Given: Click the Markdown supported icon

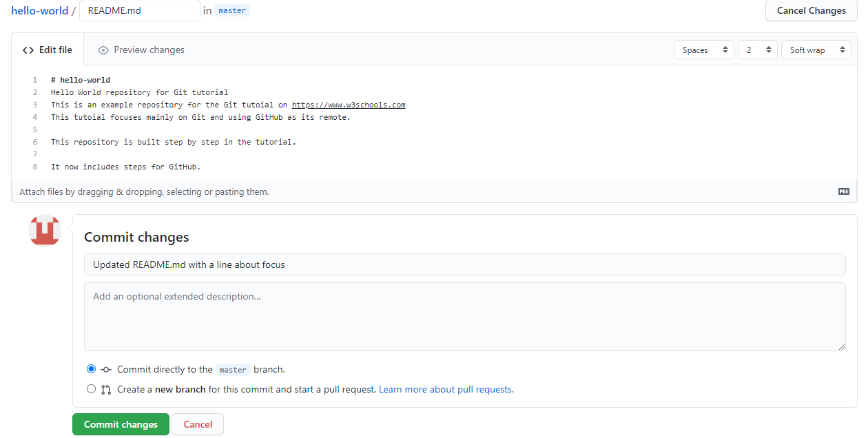Looking at the screenshot, I should point(843,191).
